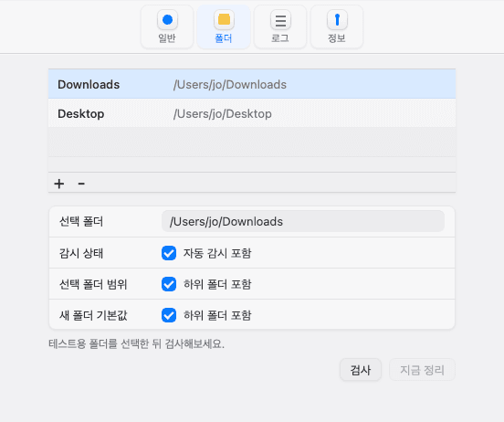The image size is (504, 422).
Task: Click the /Users/jo/Desktop path text
Action: point(223,114)
